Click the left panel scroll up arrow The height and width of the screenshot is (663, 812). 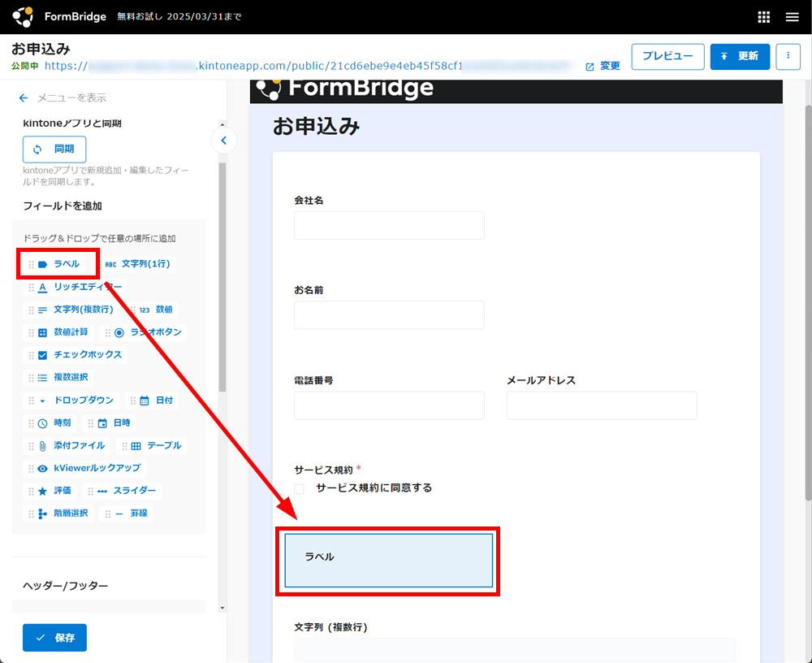pyautogui.click(x=222, y=125)
